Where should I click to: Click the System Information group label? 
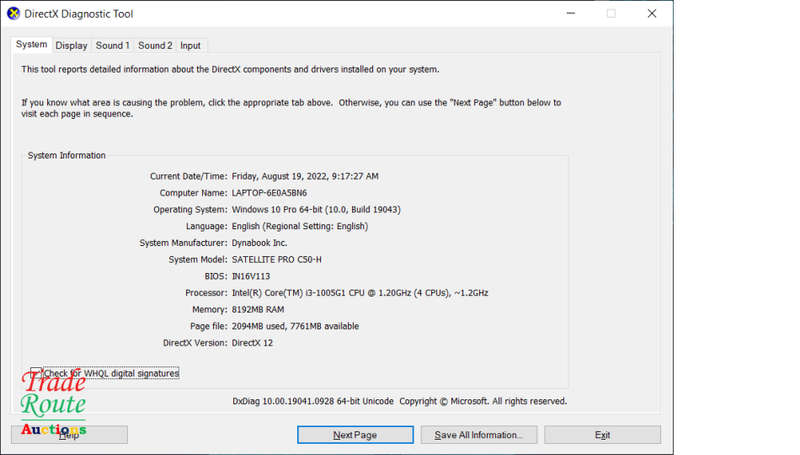click(x=66, y=156)
